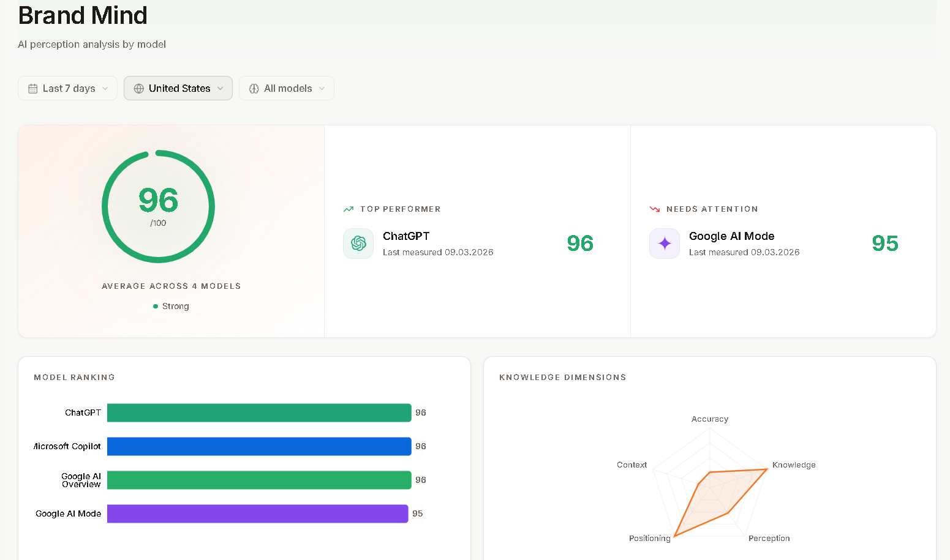Click the Positioning label on radar chart
This screenshot has height=560, width=950.
[650, 539]
